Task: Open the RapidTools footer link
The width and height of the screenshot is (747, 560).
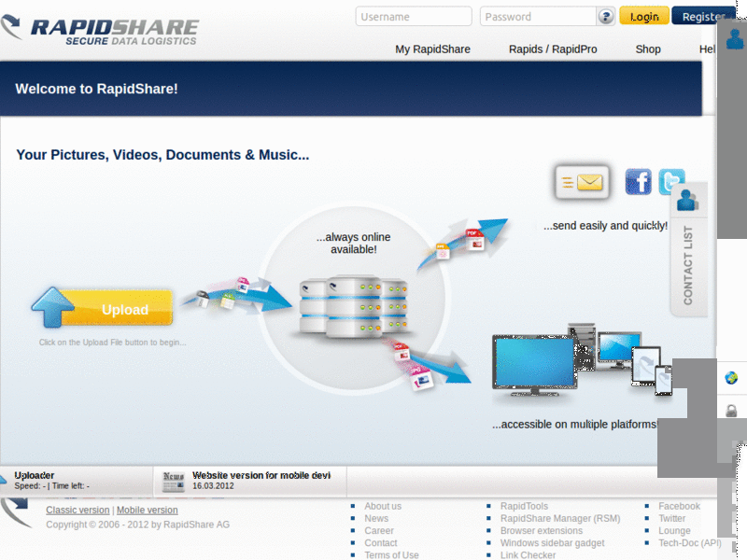Action: (x=524, y=506)
